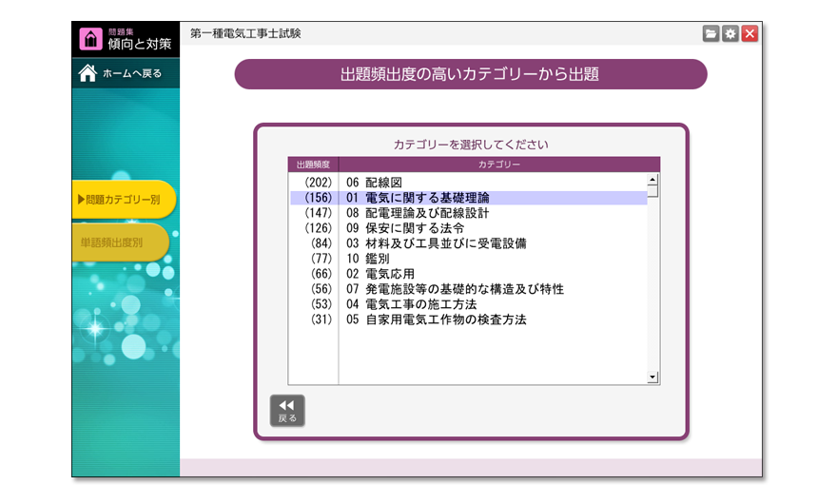Click the 戻る back button
Screen dimensions: 837x504
tap(287, 410)
